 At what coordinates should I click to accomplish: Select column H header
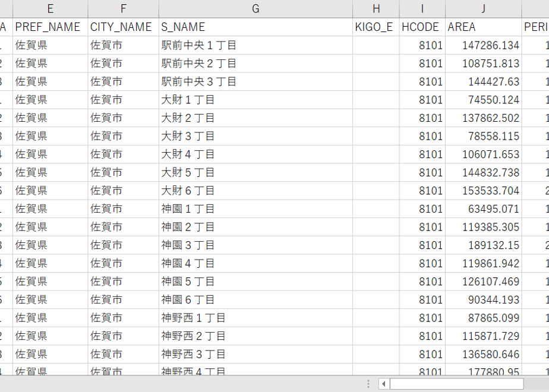coord(376,9)
